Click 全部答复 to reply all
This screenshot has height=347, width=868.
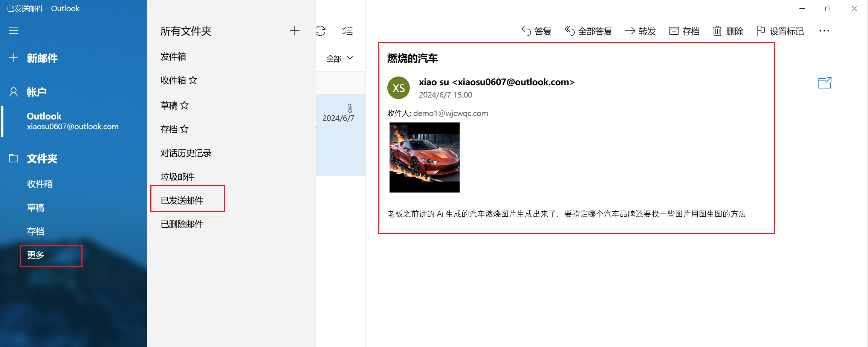588,31
